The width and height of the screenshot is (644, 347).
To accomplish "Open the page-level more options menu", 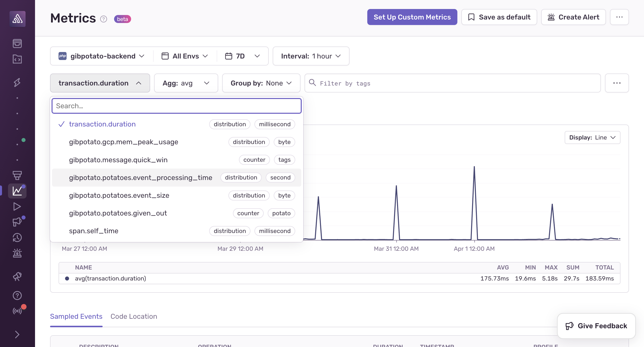I will tap(619, 17).
